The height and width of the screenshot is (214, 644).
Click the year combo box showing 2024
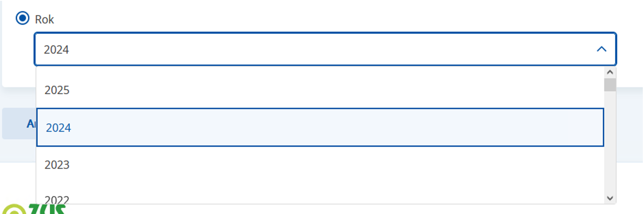[315, 49]
